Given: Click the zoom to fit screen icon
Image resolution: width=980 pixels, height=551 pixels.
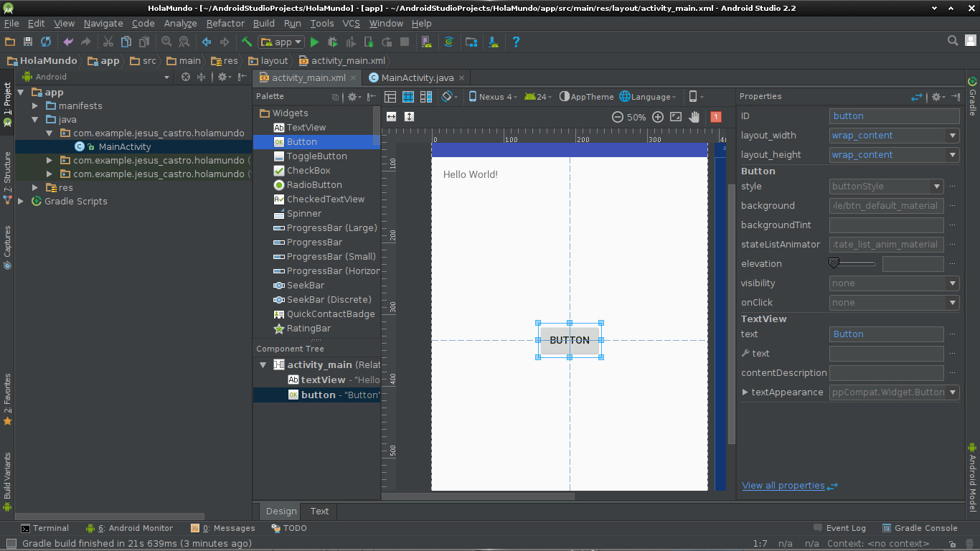Looking at the screenshot, I should [x=676, y=117].
